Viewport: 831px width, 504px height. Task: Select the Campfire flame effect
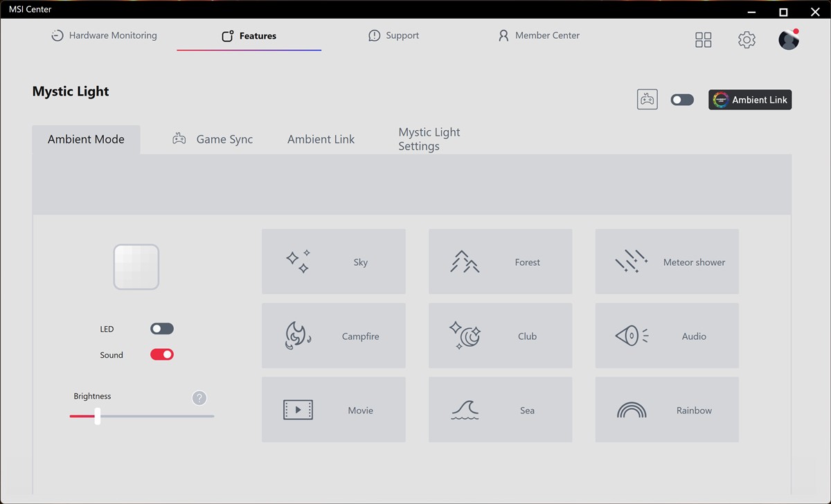[x=333, y=336]
